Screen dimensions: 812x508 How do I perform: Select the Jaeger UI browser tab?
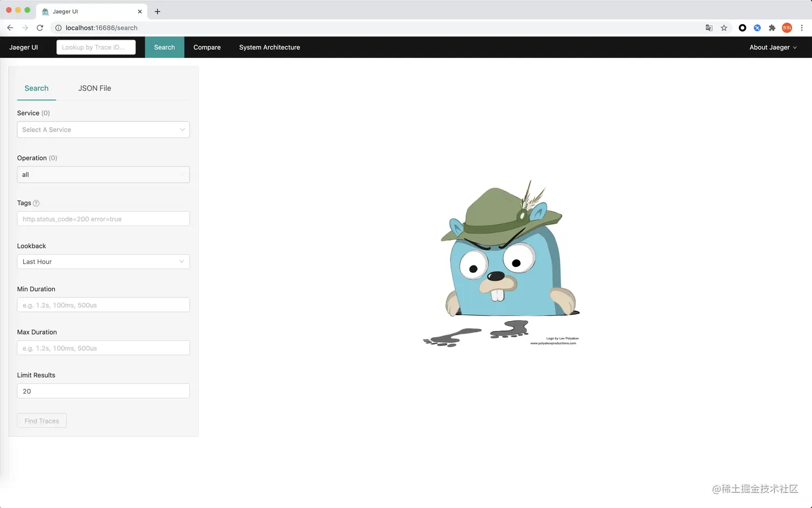click(x=91, y=11)
